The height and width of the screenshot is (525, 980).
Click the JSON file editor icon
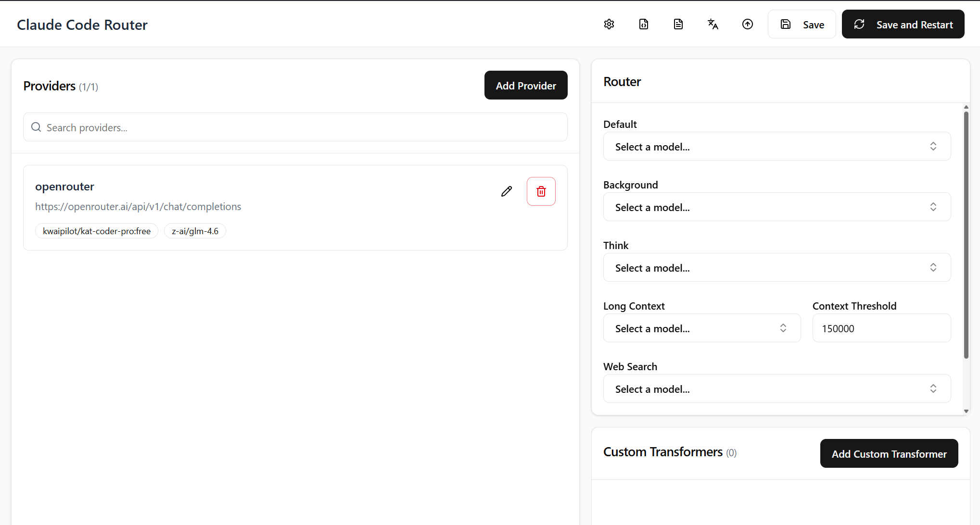[644, 24]
